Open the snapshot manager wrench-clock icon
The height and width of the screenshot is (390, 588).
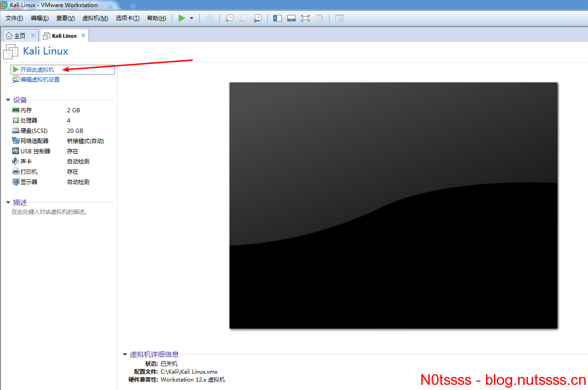pos(257,18)
